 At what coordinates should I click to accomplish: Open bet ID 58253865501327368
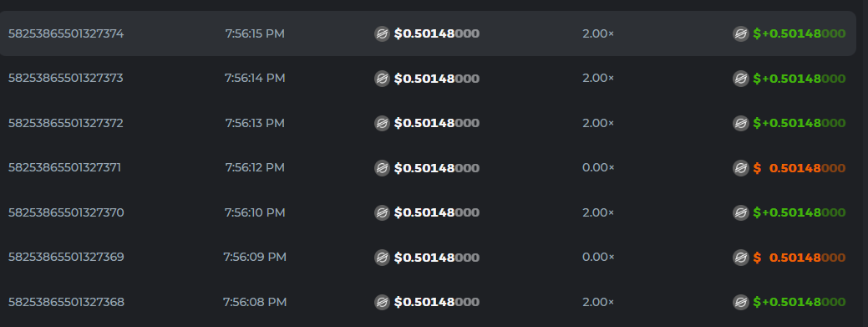(67, 302)
